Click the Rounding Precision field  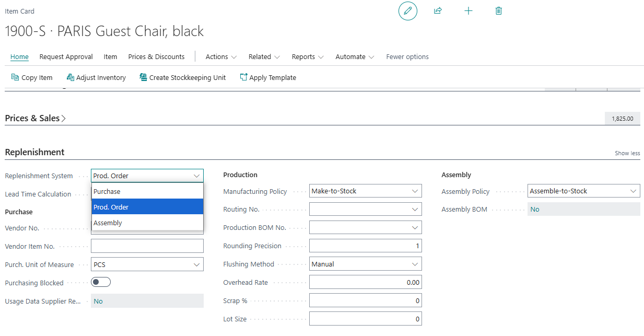(x=366, y=246)
